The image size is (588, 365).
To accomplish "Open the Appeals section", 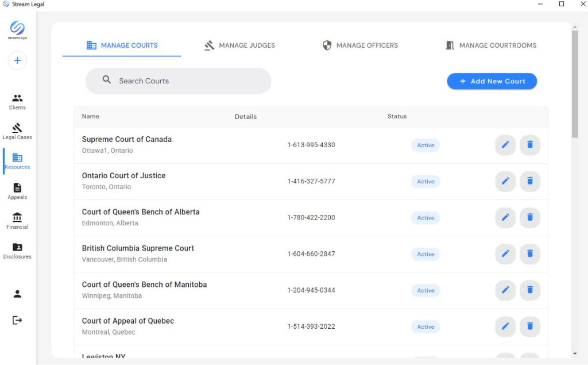I will pos(17,191).
